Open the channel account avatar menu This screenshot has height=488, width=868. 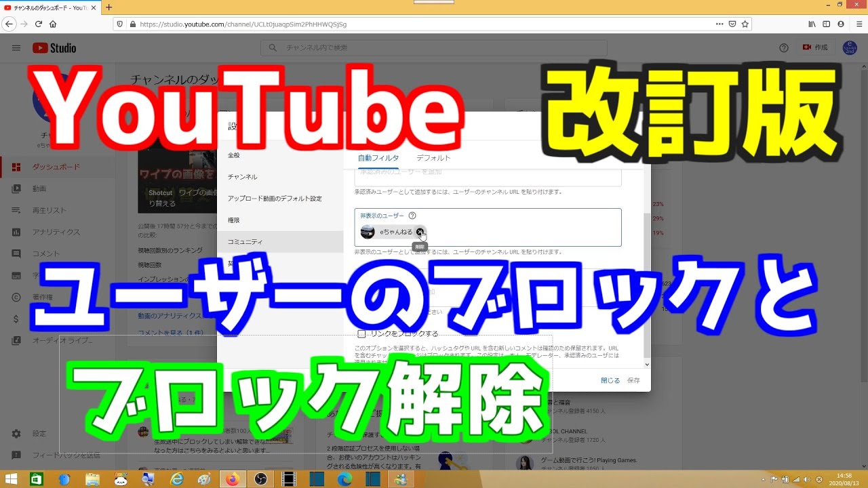(x=850, y=48)
